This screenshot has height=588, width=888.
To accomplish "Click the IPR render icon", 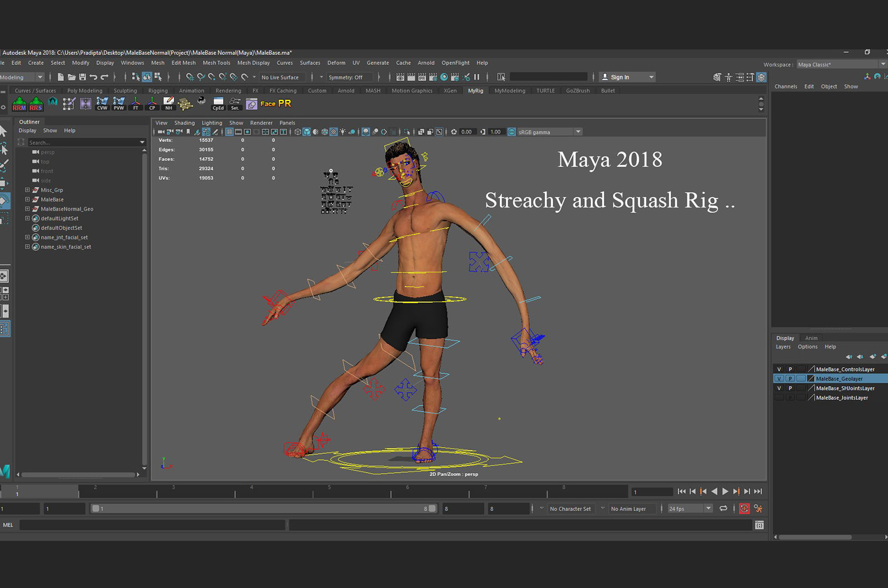I will [422, 77].
